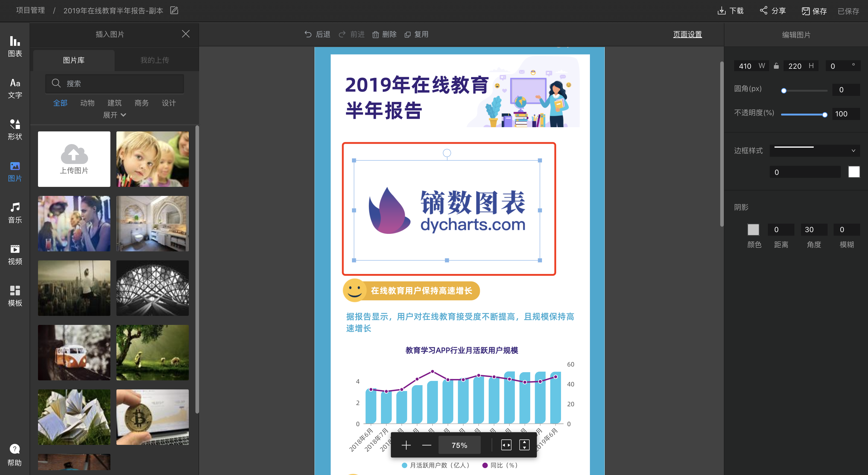Expand categories with 展开 chevron
The width and height of the screenshot is (868, 475).
(115, 115)
